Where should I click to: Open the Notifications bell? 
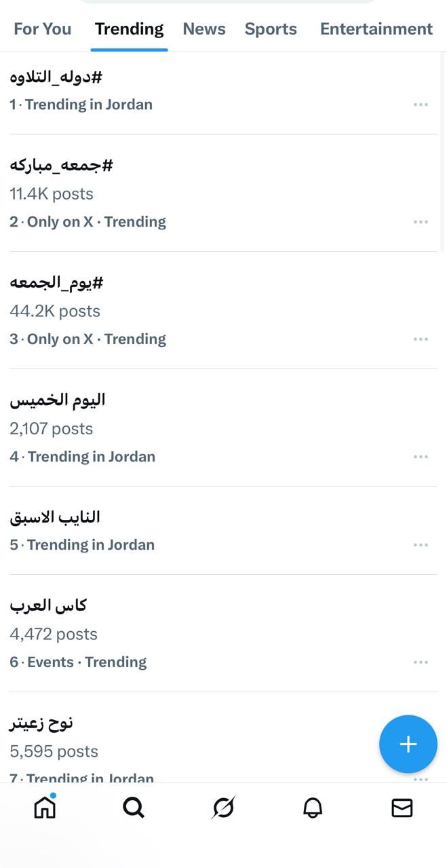pyautogui.click(x=313, y=808)
